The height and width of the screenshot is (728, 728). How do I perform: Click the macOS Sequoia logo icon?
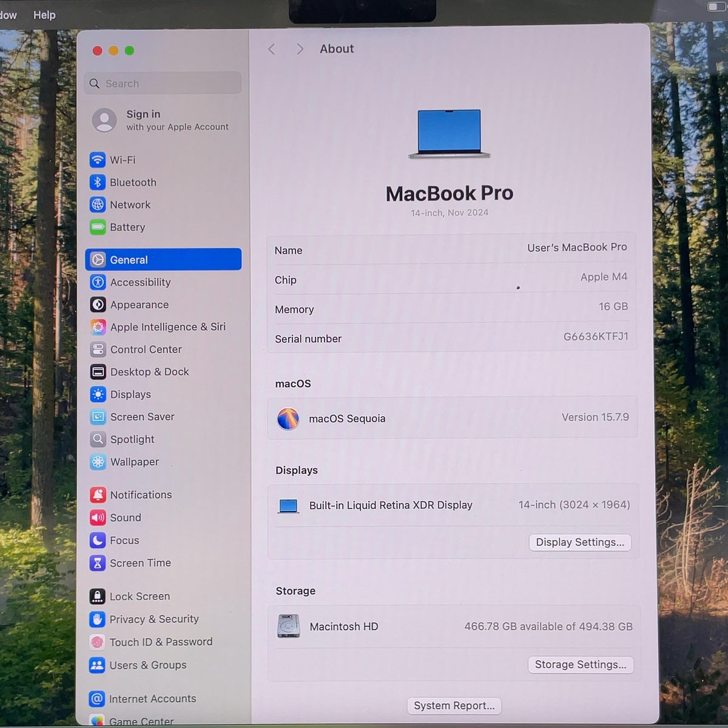[x=288, y=419]
